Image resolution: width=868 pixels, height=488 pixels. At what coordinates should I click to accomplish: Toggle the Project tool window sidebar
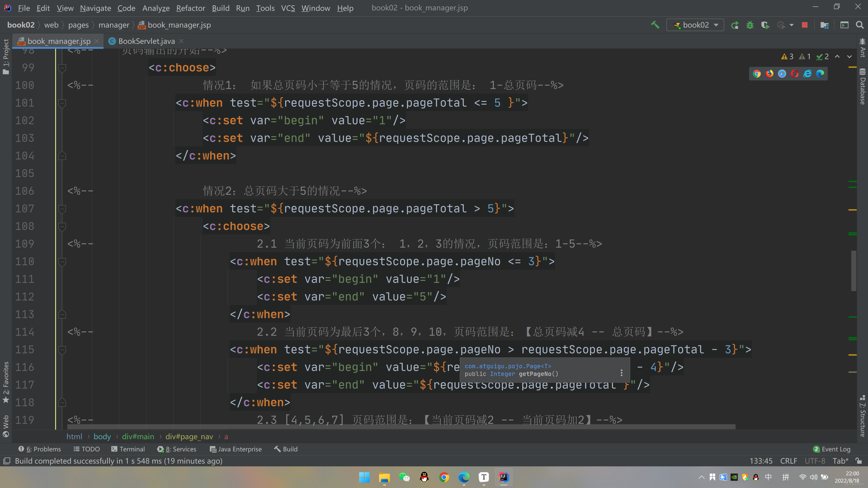click(6, 56)
